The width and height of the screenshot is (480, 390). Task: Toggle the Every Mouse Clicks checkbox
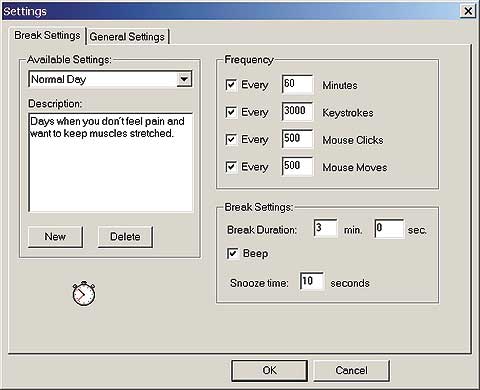click(x=231, y=139)
